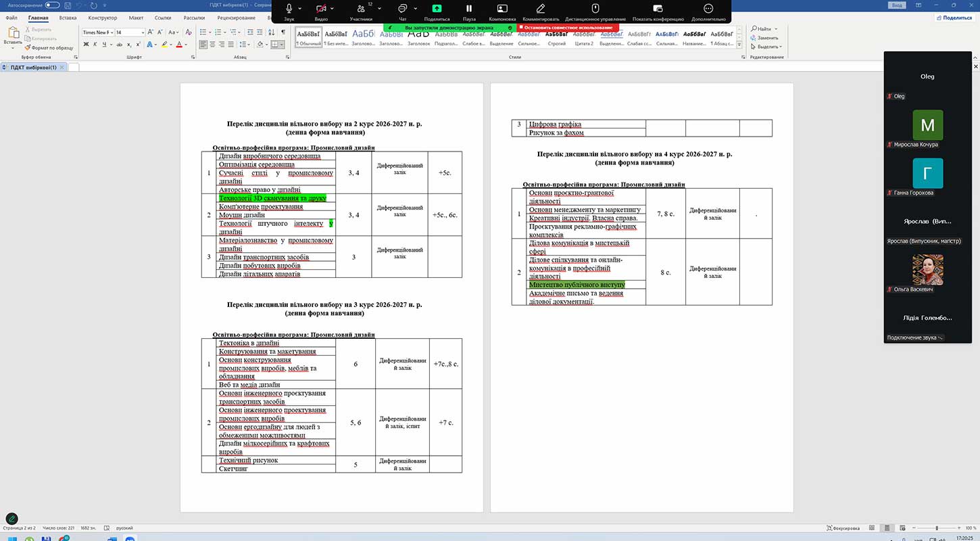Mute the microphone in Zoom toolbar

pos(289,9)
